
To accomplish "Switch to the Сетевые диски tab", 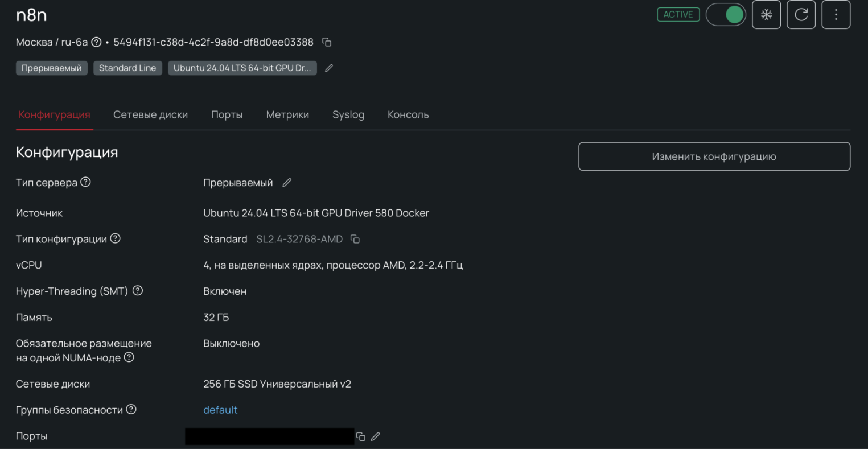I will pyautogui.click(x=150, y=114).
